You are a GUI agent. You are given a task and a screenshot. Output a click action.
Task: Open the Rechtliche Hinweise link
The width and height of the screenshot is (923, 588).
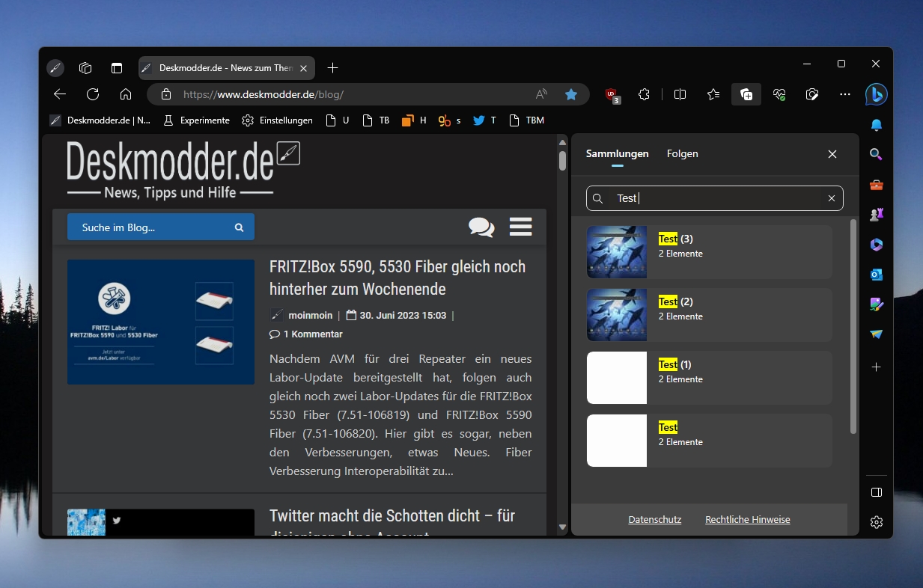click(x=748, y=519)
